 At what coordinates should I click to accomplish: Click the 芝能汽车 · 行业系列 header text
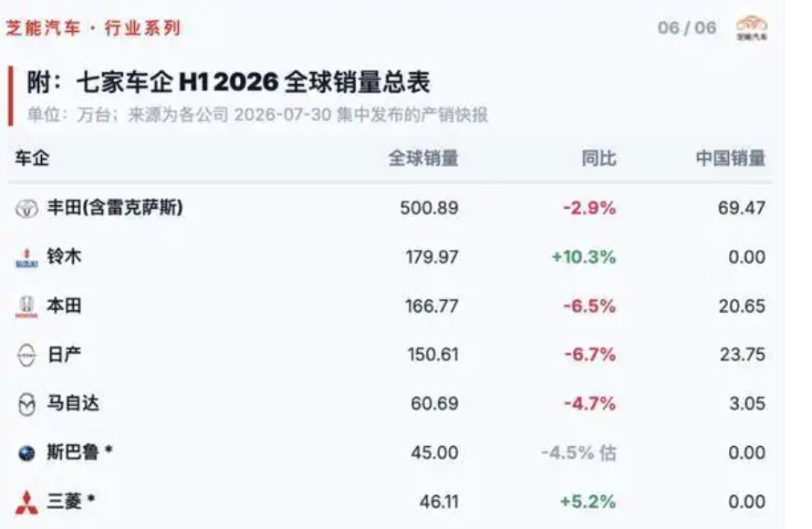click(94, 28)
